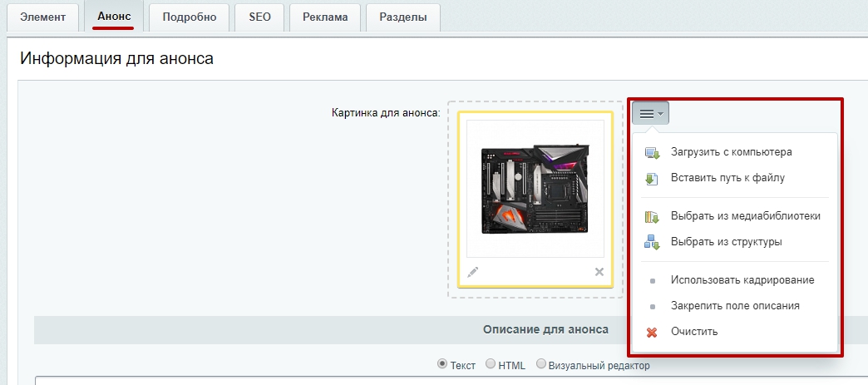Switch to the Подробно tab

190,17
